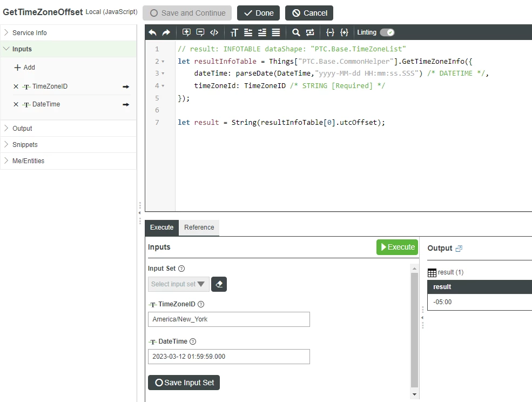Click the justify lines icon

tap(276, 32)
